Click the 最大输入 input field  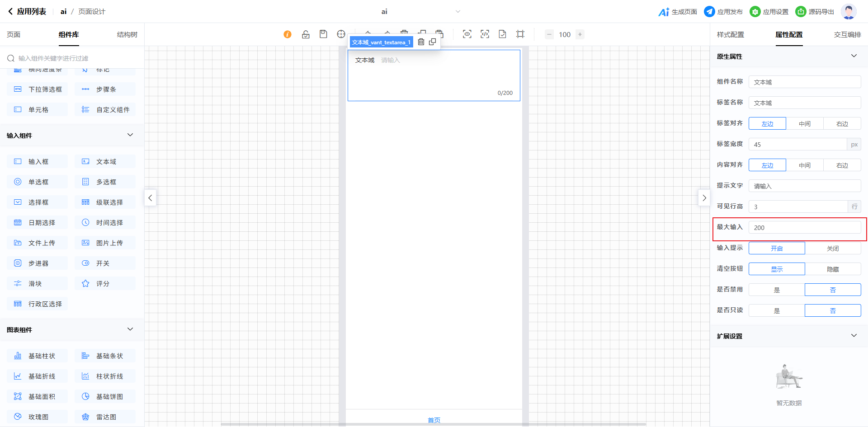[804, 228]
